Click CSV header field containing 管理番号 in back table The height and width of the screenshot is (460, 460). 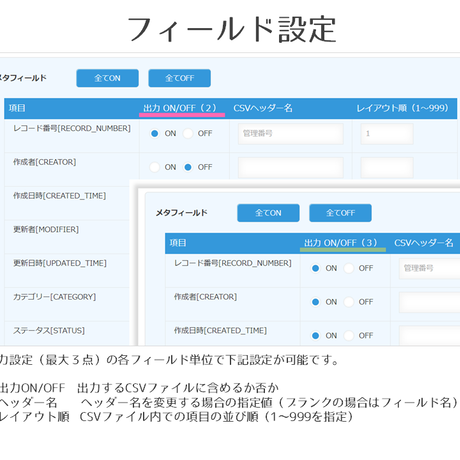[x=291, y=134]
